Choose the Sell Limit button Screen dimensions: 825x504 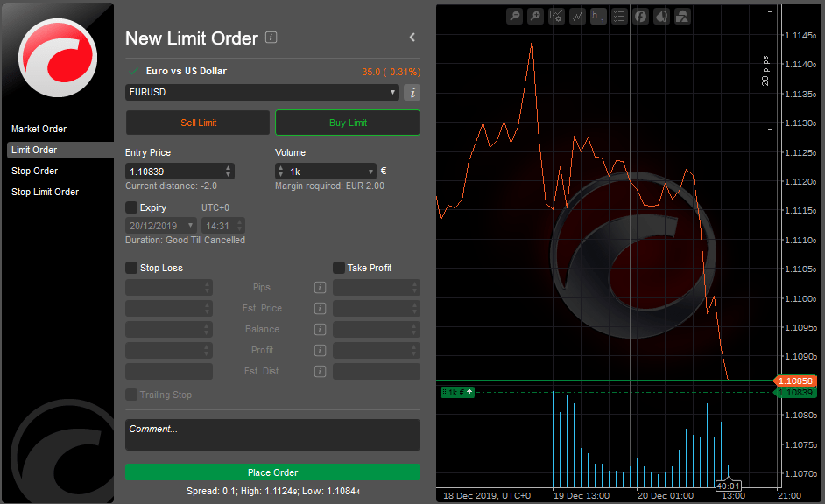[198, 122]
